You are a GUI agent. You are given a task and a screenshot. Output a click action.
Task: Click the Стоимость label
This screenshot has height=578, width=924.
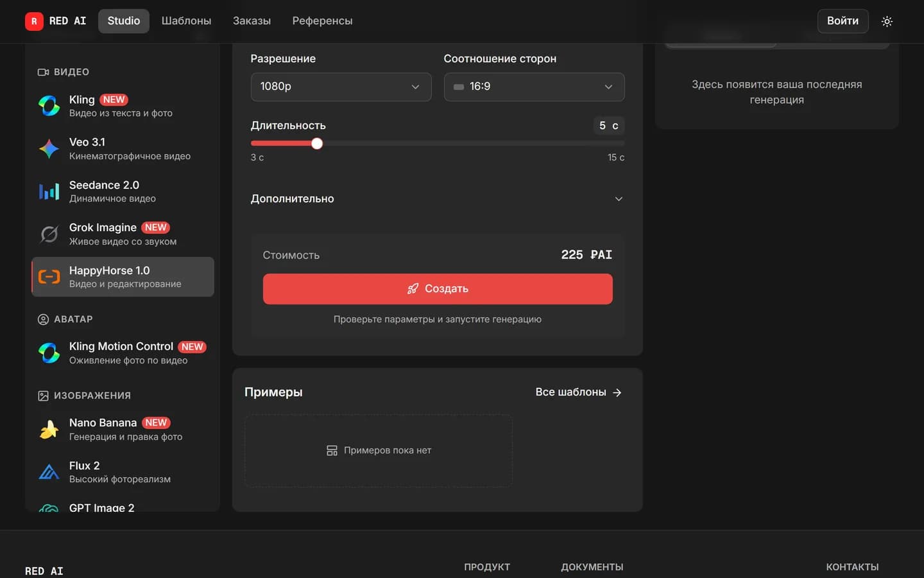pyautogui.click(x=291, y=256)
